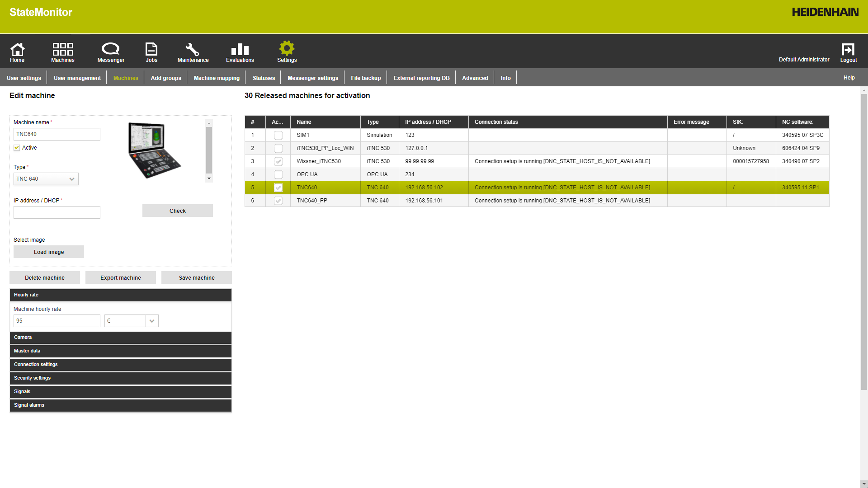Click the IP address / DHCP input field

(57, 212)
